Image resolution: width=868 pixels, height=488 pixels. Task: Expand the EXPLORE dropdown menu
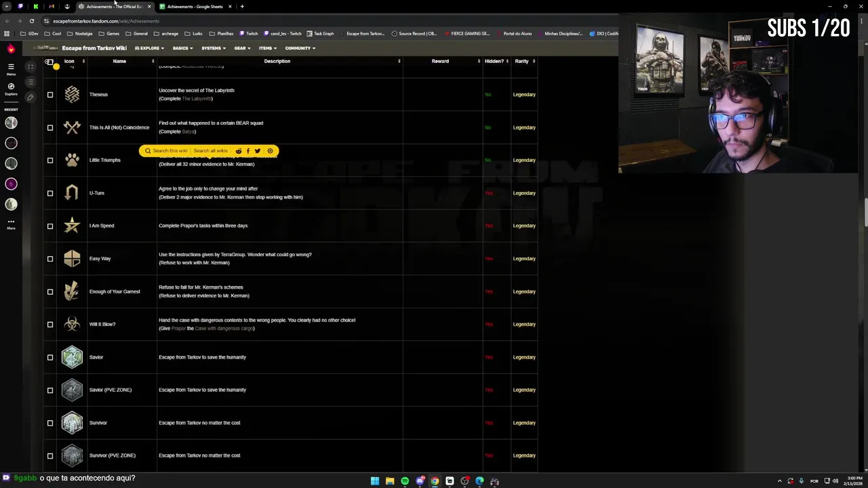click(x=149, y=48)
